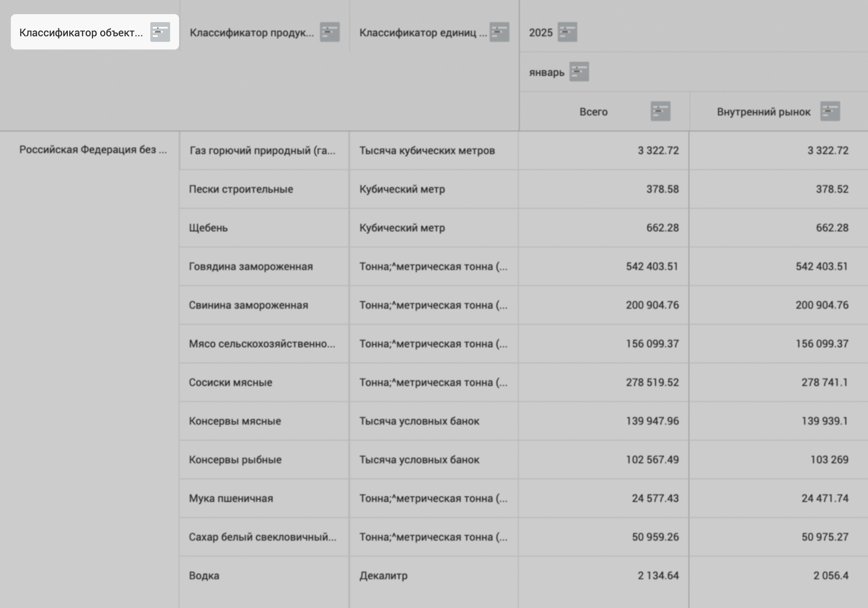Select the Декалитр unit cell for Водка
Image resolution: width=868 pixels, height=608 pixels.
tap(383, 575)
